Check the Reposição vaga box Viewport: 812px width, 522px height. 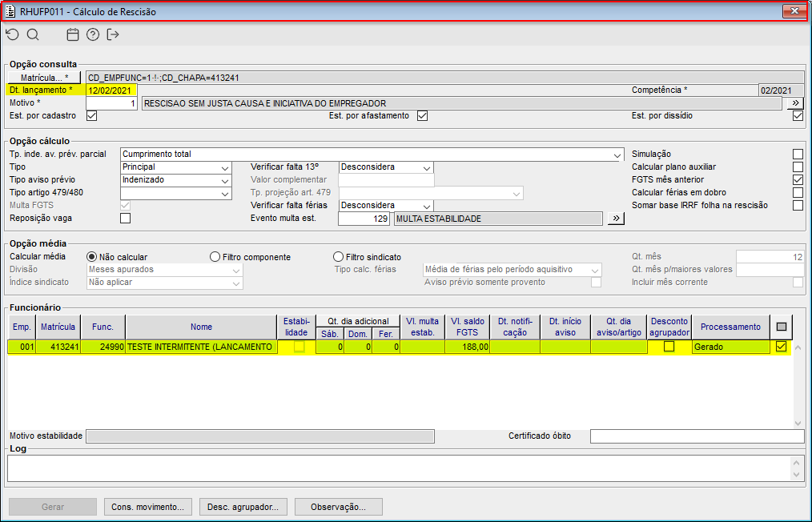coord(125,218)
